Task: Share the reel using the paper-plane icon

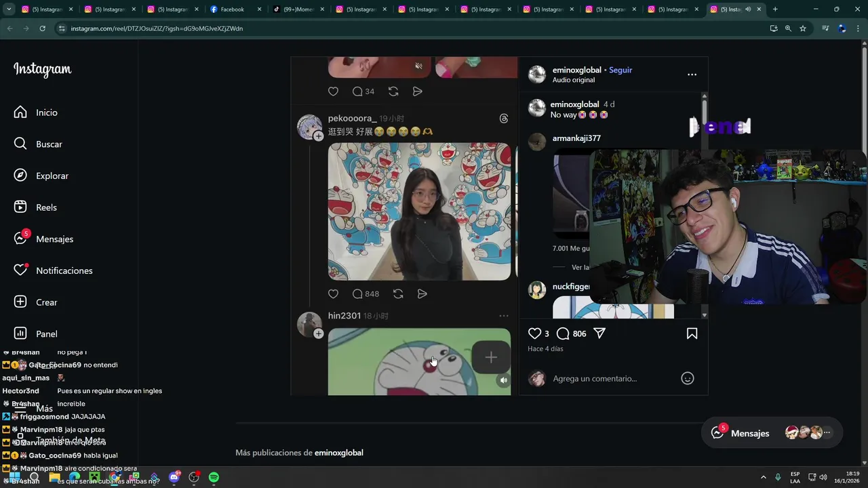Action: coord(599,333)
